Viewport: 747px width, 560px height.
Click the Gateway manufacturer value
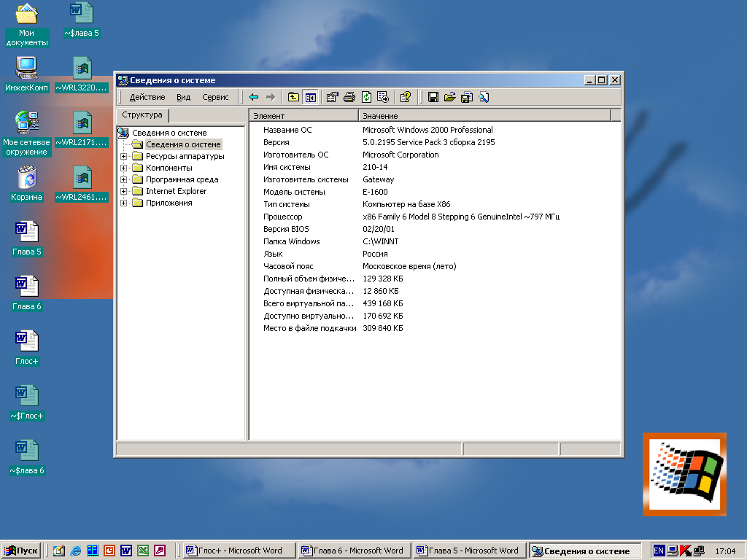click(x=379, y=179)
